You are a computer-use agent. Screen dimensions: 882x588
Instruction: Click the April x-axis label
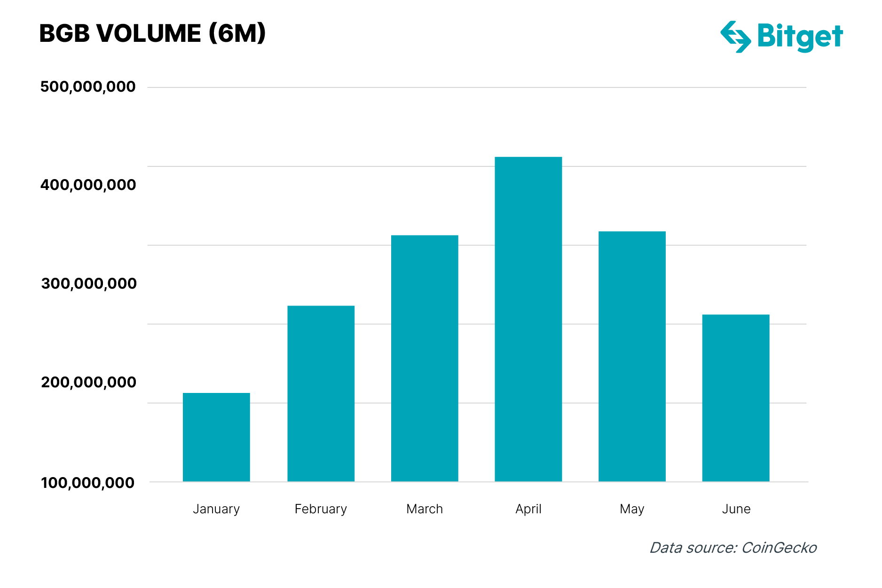[x=528, y=509]
